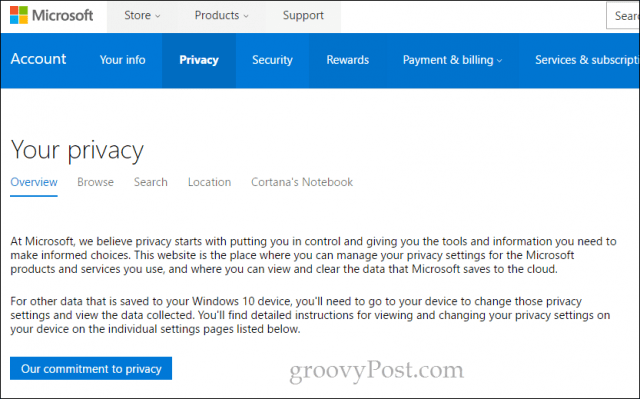The height and width of the screenshot is (399, 640).
Task: Expand the Store dropdown menu
Action: (142, 16)
